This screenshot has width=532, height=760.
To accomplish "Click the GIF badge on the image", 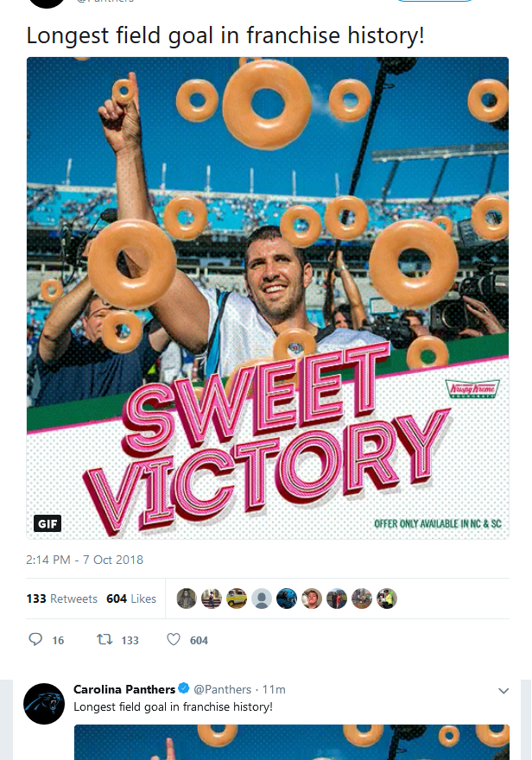I will (x=47, y=523).
